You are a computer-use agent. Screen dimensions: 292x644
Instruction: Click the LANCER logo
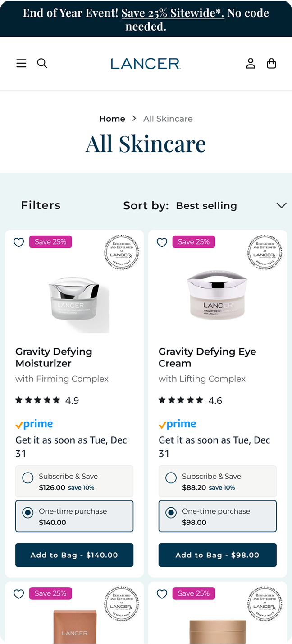pos(146,64)
